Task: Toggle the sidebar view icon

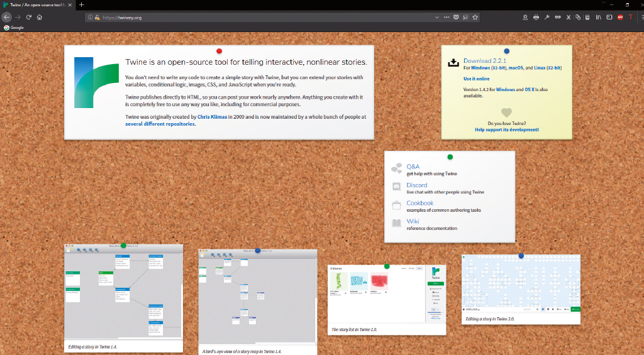Action: pos(609,17)
